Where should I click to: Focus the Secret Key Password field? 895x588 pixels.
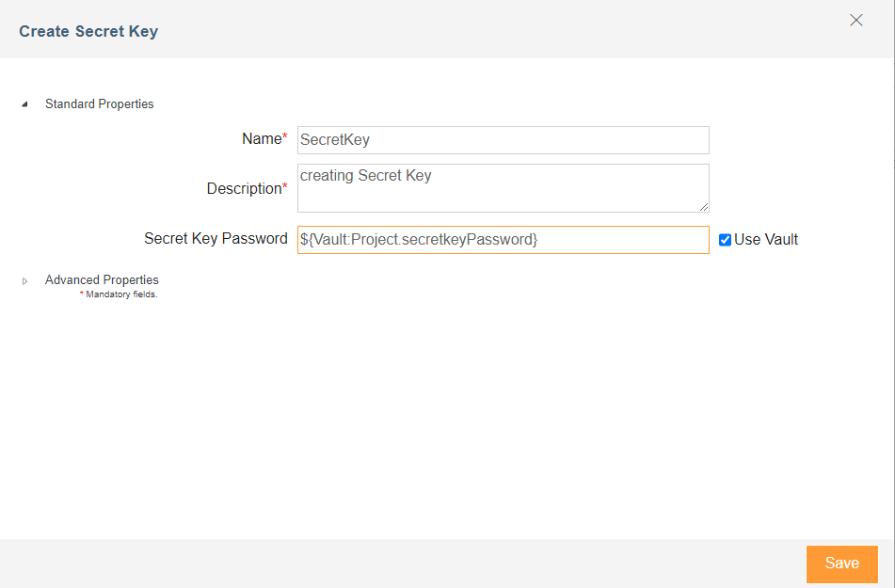pyautogui.click(x=503, y=240)
